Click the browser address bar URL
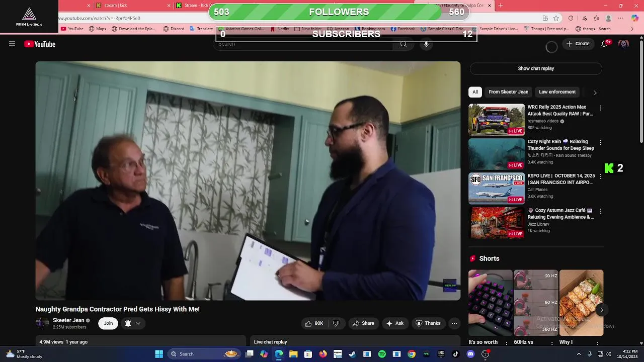The image size is (644, 362). coord(100,18)
